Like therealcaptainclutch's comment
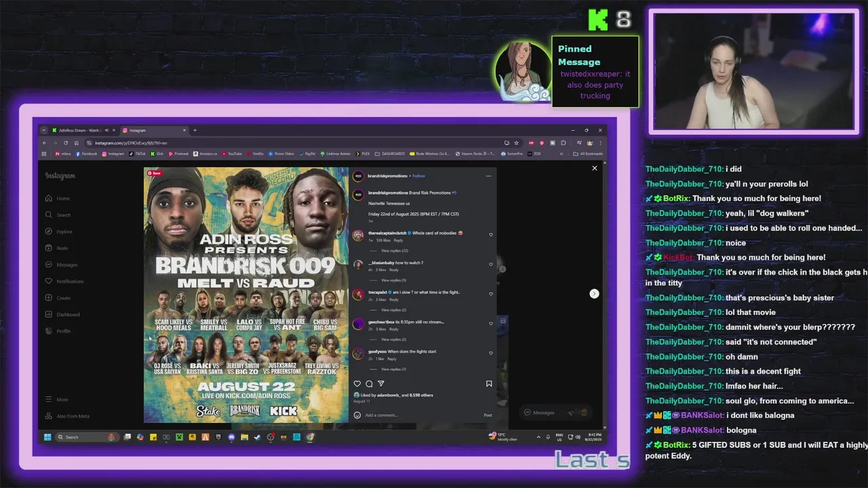 491,235
